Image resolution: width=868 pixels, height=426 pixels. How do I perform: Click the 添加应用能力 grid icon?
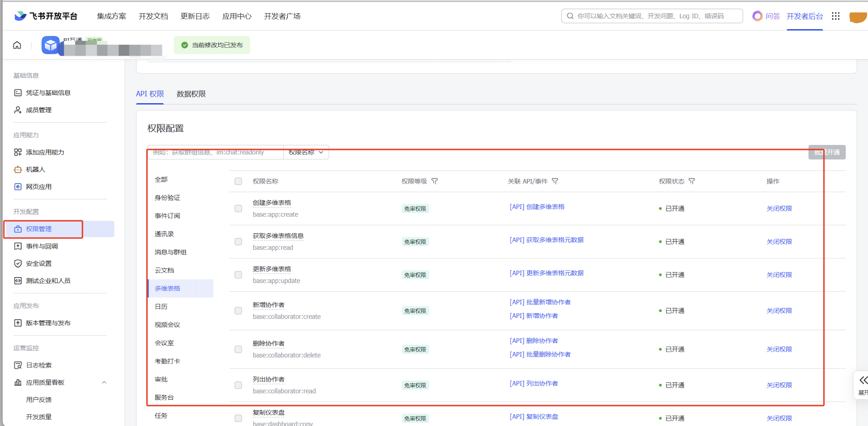click(x=18, y=152)
